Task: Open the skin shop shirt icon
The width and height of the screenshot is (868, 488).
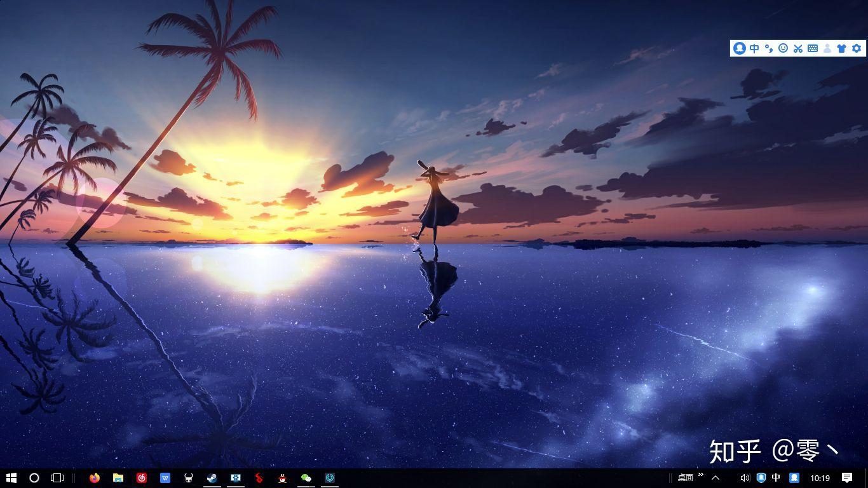Action: (841, 48)
